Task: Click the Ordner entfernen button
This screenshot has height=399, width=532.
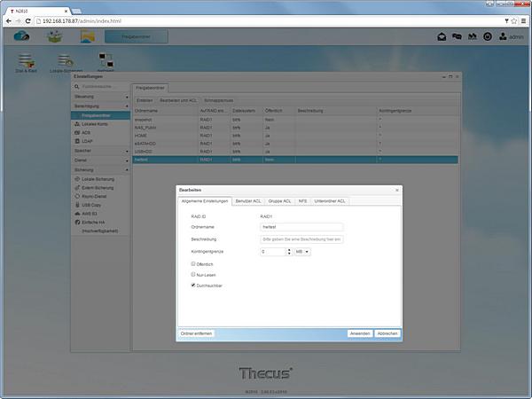Action: click(196, 333)
